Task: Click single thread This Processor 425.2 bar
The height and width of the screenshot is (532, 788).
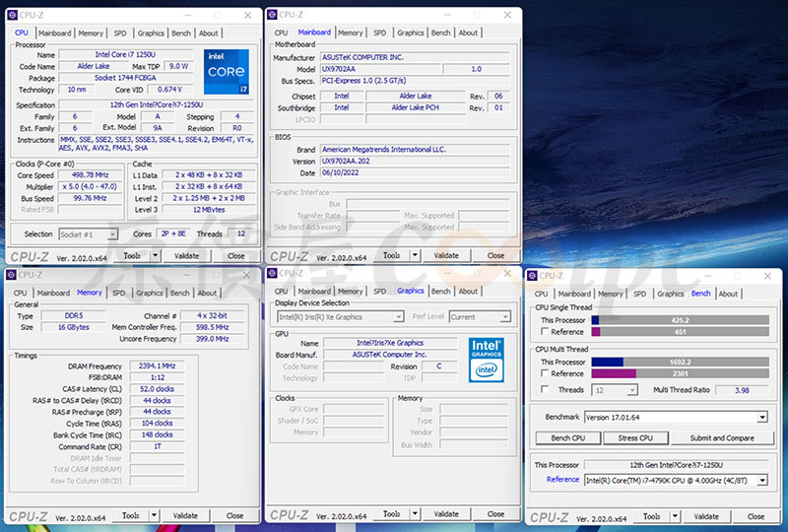Action: tap(680, 320)
